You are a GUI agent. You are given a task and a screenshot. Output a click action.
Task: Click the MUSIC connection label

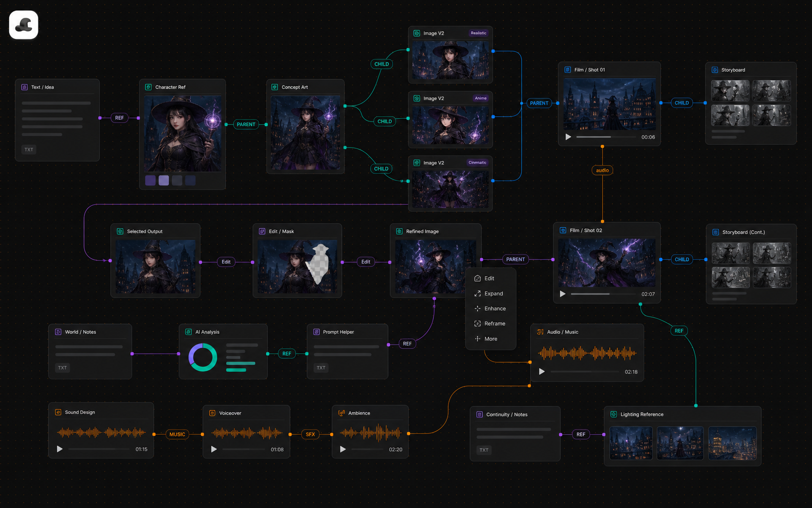click(177, 434)
